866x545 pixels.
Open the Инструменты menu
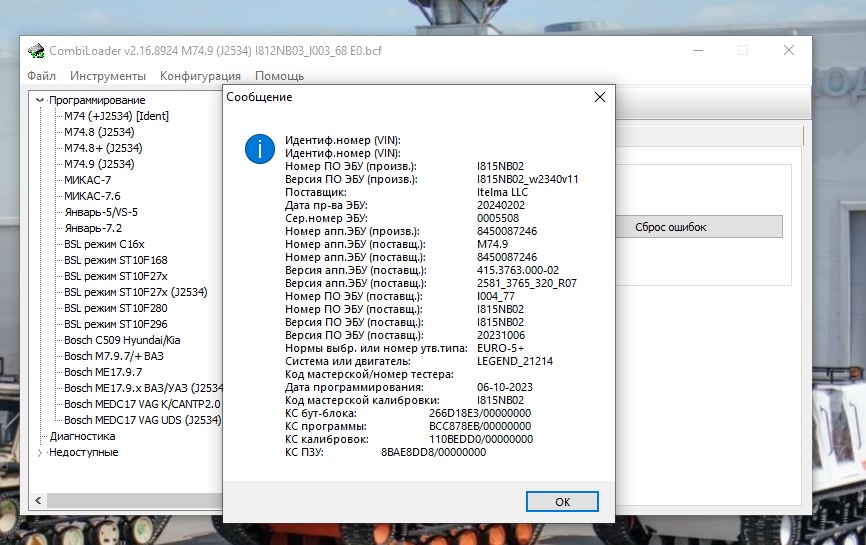pyautogui.click(x=108, y=76)
